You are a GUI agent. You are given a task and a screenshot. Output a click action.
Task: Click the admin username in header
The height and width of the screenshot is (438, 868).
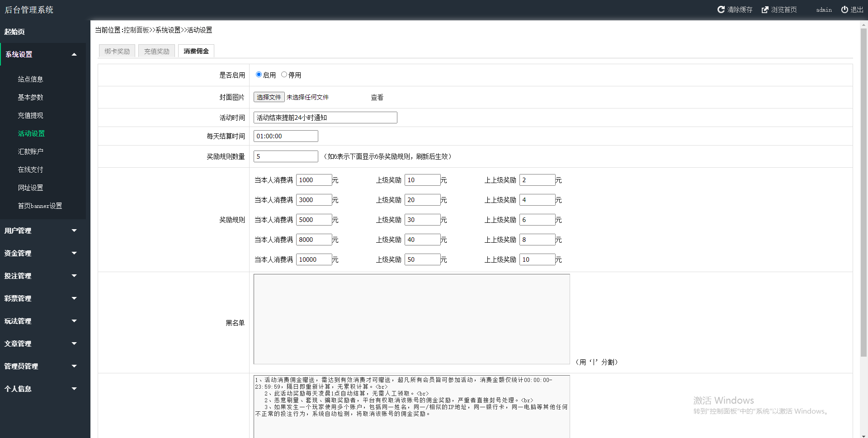click(824, 10)
